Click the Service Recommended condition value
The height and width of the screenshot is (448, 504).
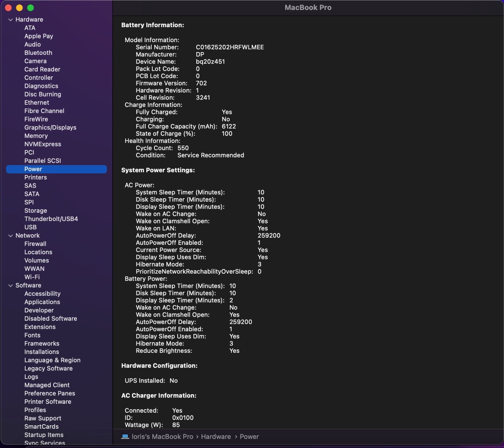tap(211, 155)
